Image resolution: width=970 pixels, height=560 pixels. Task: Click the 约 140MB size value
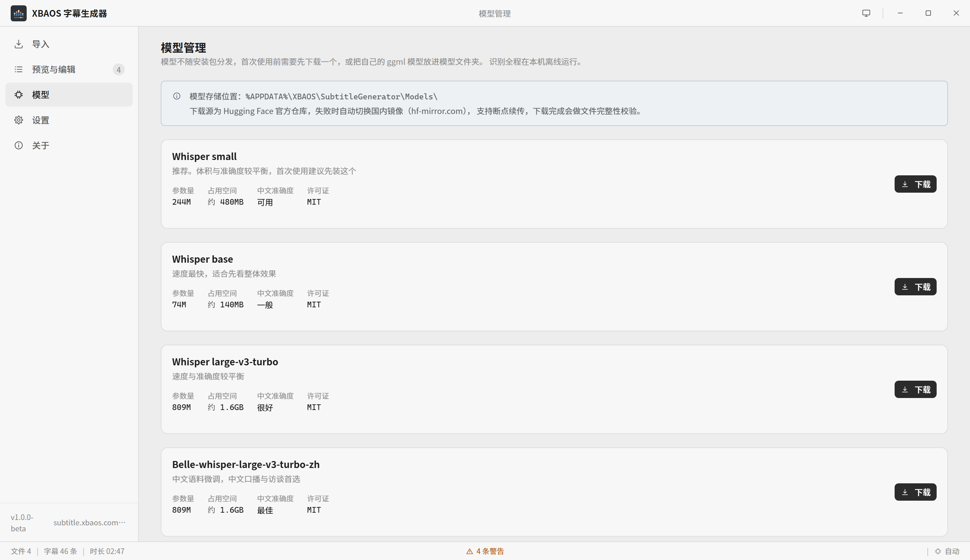[226, 305]
